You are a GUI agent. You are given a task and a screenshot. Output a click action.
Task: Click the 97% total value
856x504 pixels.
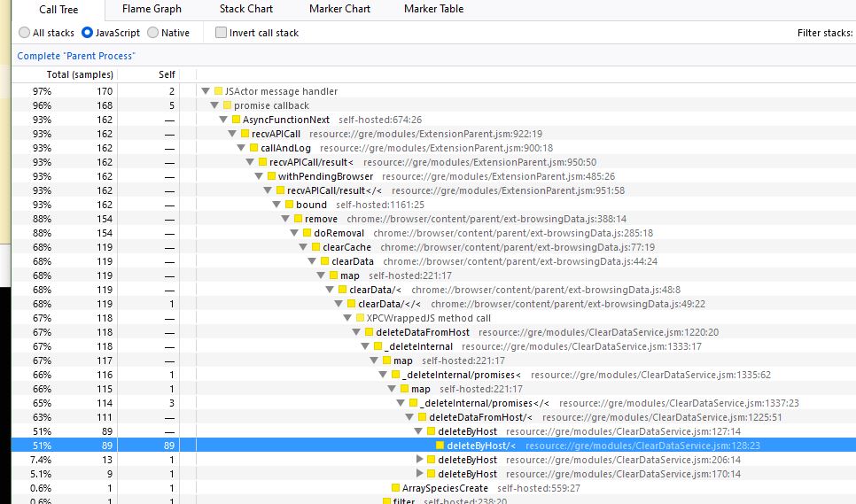coord(42,91)
